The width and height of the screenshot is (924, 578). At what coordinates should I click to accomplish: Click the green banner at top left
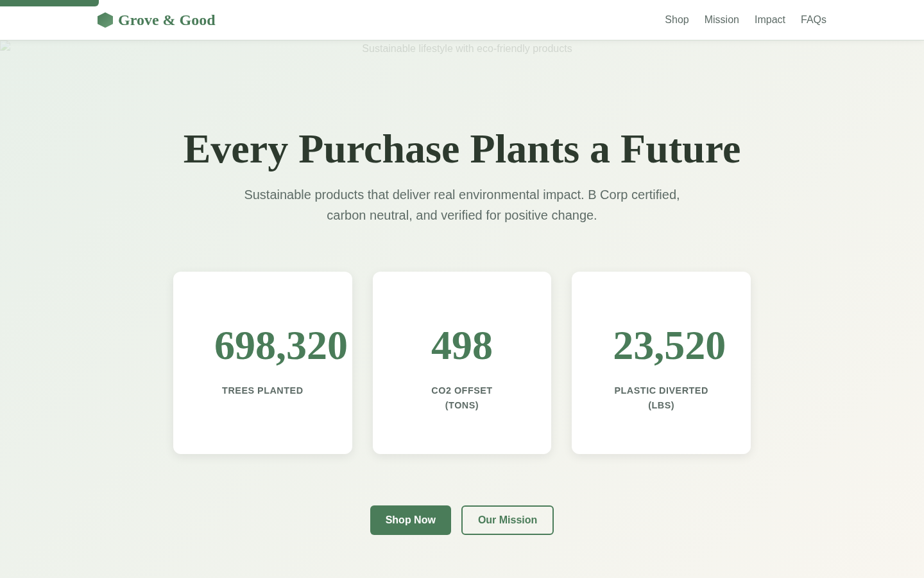click(48, 3)
